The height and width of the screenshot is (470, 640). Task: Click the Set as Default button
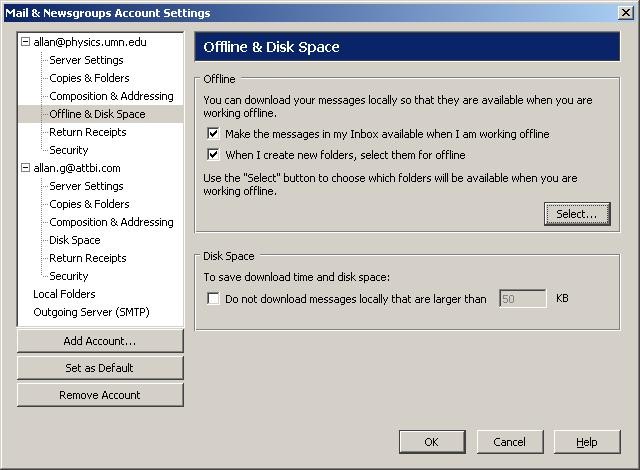tap(100, 368)
